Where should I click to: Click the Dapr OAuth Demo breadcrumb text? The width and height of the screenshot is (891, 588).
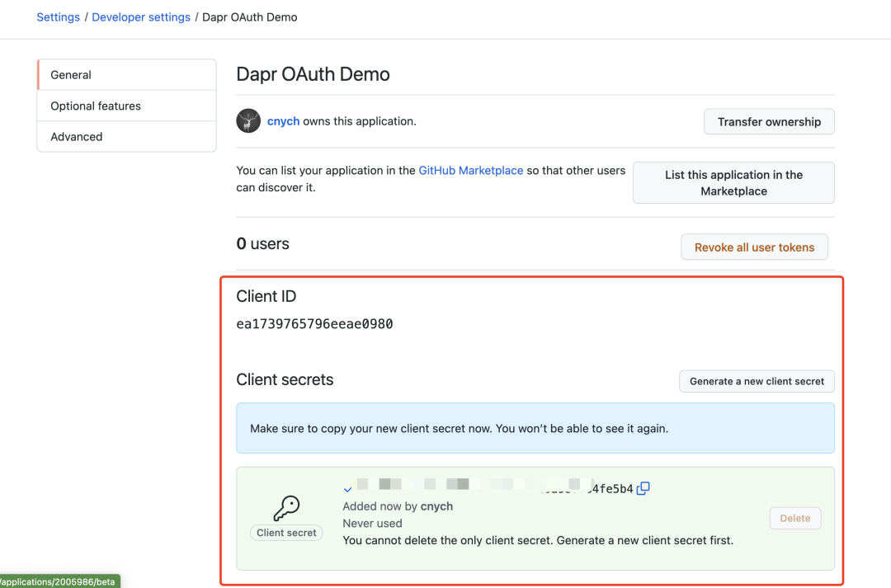(x=249, y=17)
